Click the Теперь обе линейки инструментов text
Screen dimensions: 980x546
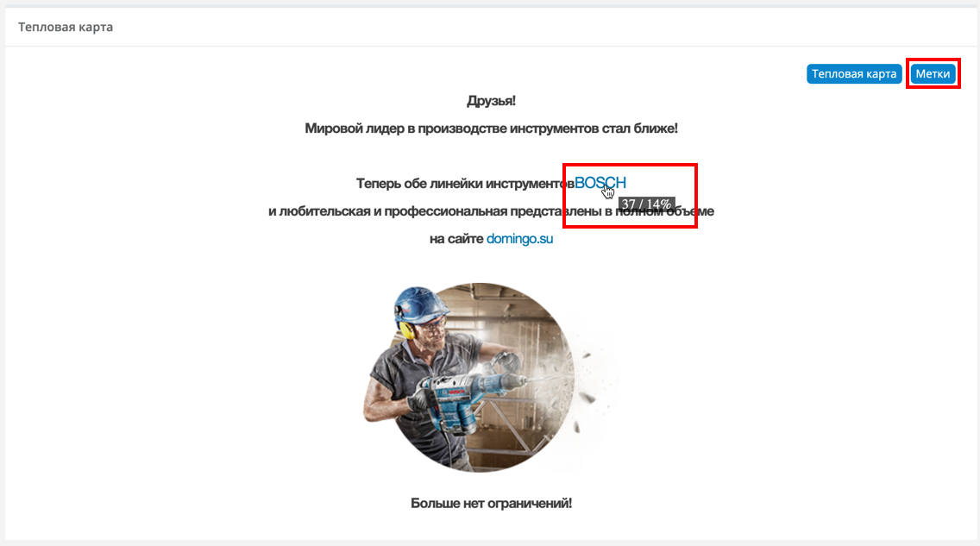point(465,184)
